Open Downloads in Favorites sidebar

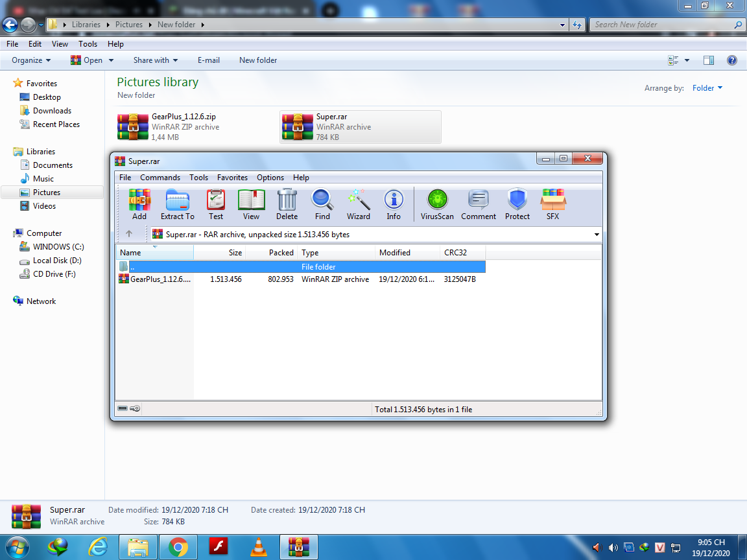point(52,110)
